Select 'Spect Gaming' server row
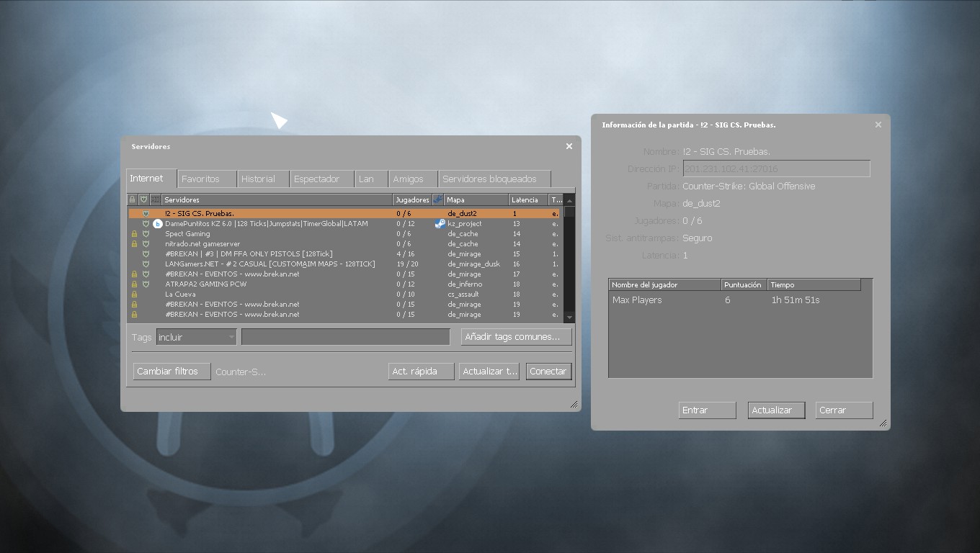This screenshot has height=553, width=980. (344, 234)
